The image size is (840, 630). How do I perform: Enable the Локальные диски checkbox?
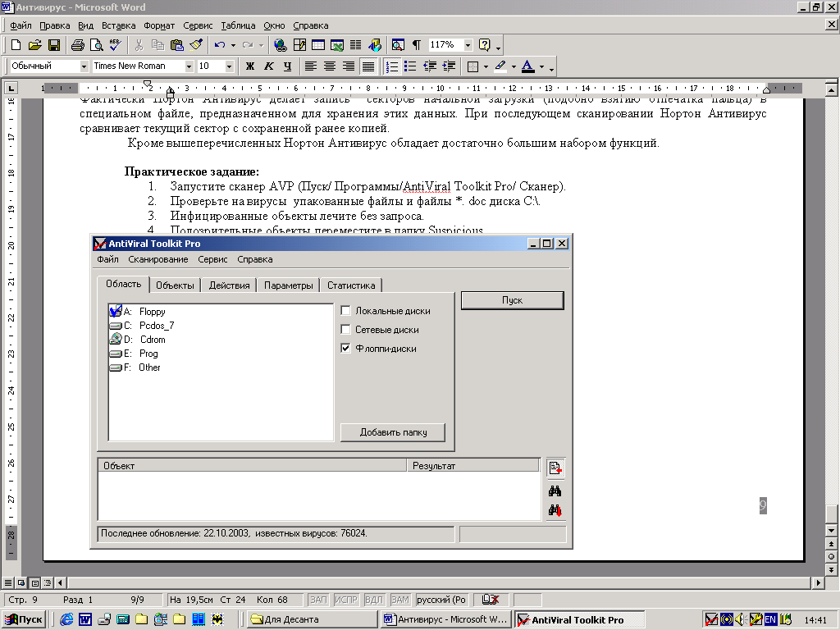click(346, 311)
